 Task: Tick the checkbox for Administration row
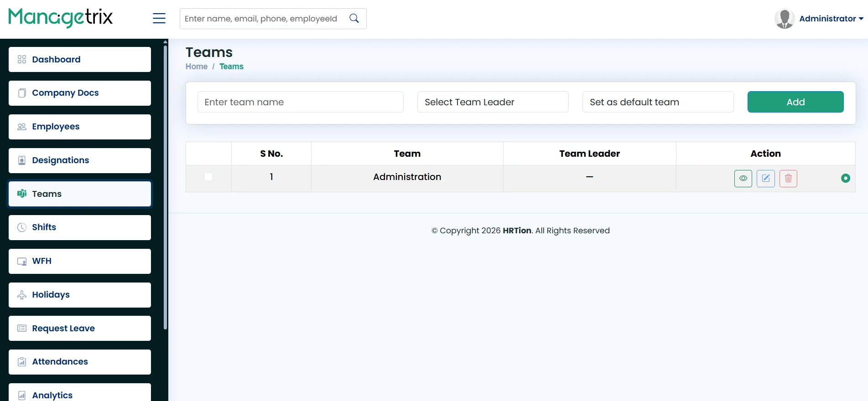pos(208,177)
